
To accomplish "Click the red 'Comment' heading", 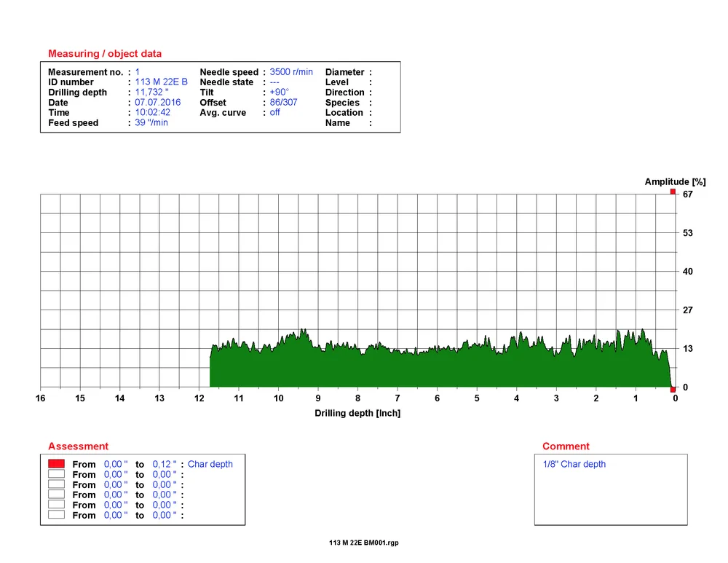I will [x=566, y=446].
